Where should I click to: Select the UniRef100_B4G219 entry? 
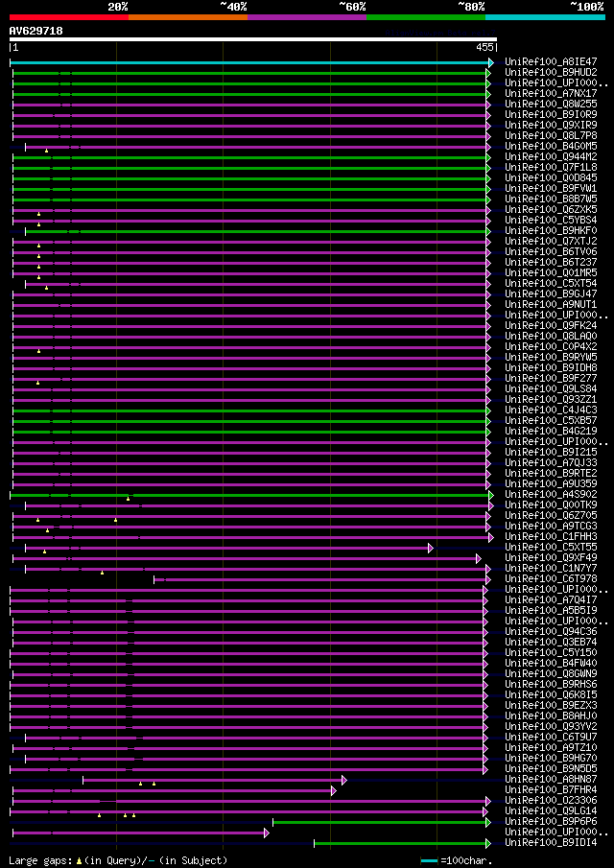pos(551,432)
